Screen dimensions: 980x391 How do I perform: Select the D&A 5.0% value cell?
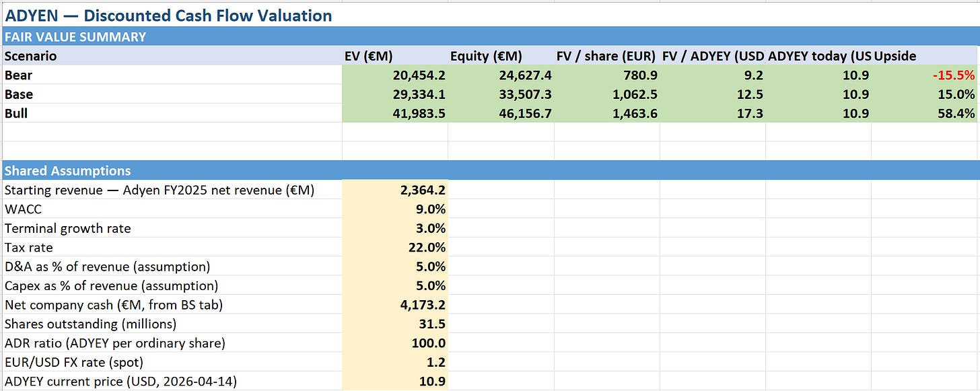395,266
